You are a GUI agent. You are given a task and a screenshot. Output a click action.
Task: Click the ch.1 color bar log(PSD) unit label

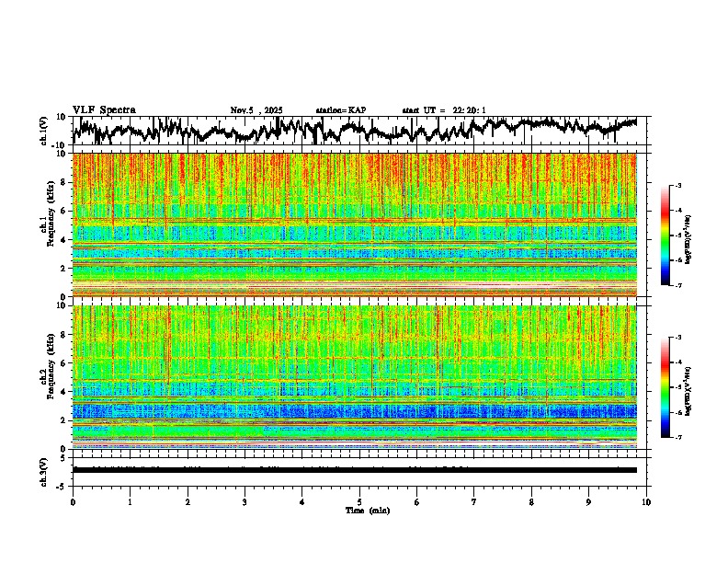tap(688, 240)
